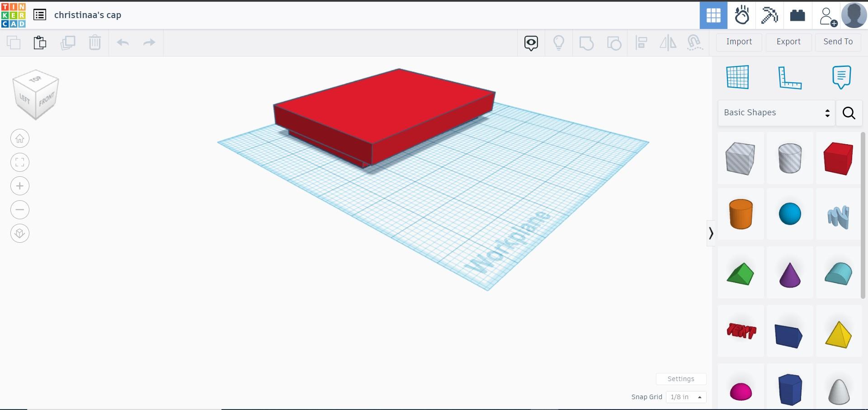Select the red Box shape
The width and height of the screenshot is (868, 410).
838,158
